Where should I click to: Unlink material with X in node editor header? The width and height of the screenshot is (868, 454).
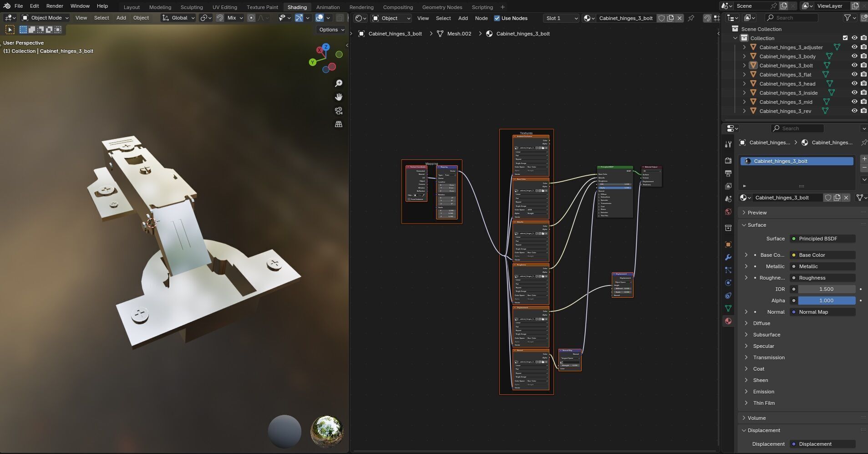pos(680,18)
